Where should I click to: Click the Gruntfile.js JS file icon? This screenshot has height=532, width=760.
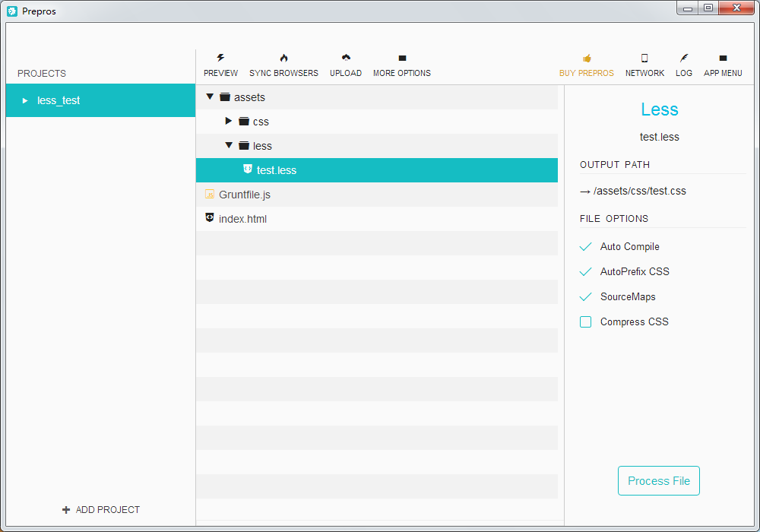tap(210, 195)
